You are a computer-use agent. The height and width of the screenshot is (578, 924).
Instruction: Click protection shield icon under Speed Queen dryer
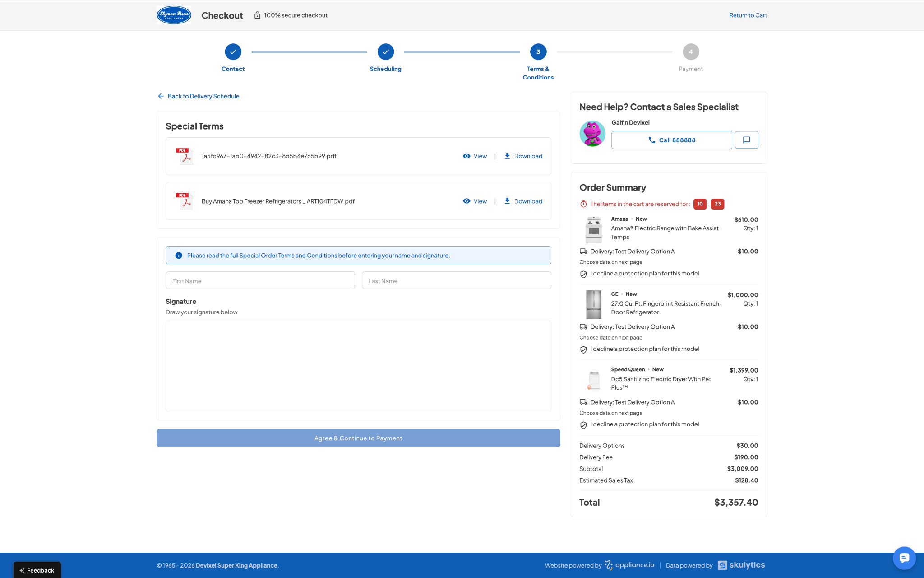(583, 425)
